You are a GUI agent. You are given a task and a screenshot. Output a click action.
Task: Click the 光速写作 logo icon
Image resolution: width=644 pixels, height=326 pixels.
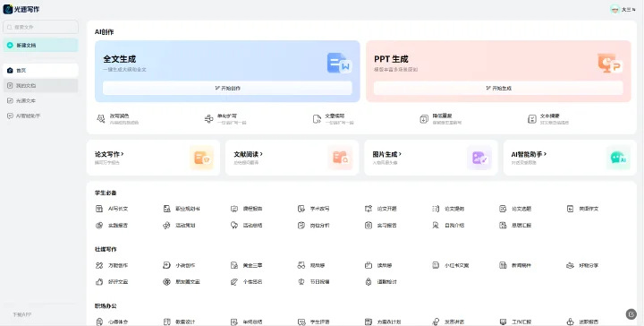coord(8,9)
